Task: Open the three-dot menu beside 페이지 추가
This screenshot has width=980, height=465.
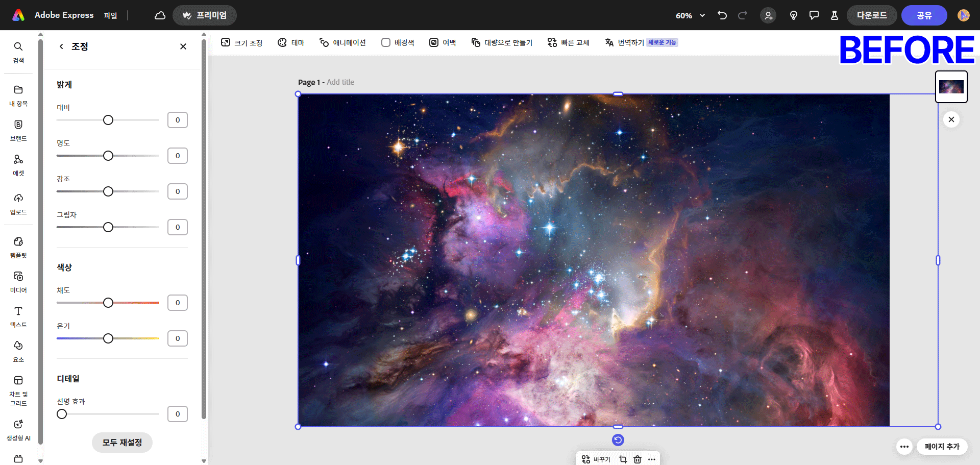Action: pyautogui.click(x=904, y=447)
